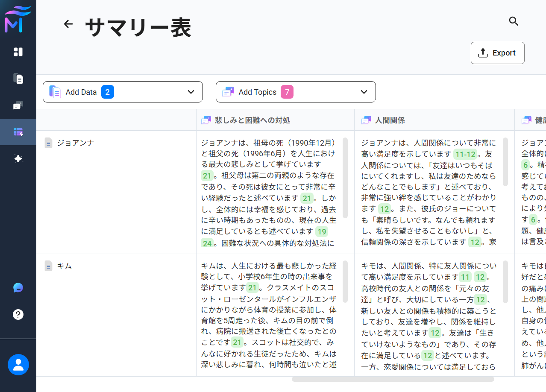Click the app logo at top left

coord(18,20)
